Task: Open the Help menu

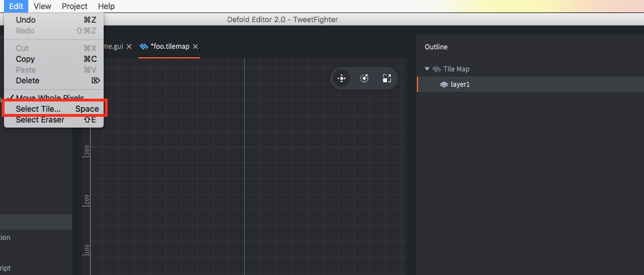Action: 106,6
